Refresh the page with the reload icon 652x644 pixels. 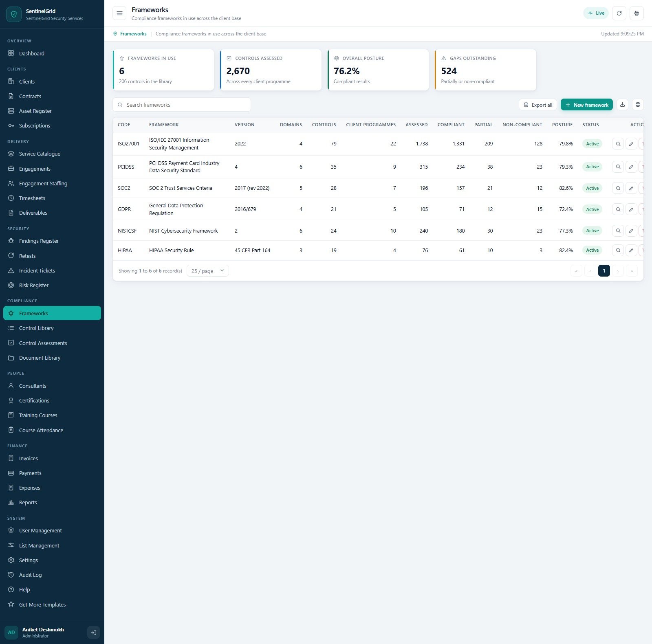tap(619, 13)
